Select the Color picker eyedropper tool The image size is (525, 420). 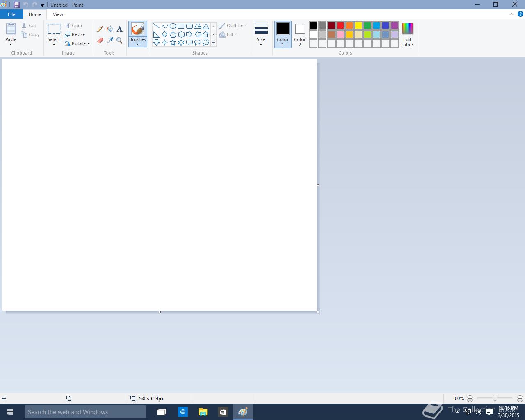pos(110,41)
